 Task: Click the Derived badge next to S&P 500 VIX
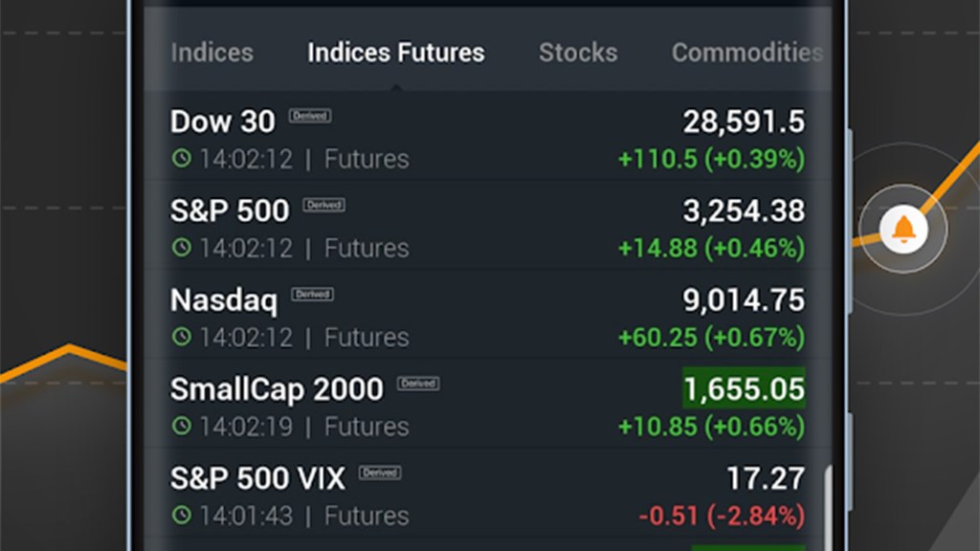(x=380, y=473)
